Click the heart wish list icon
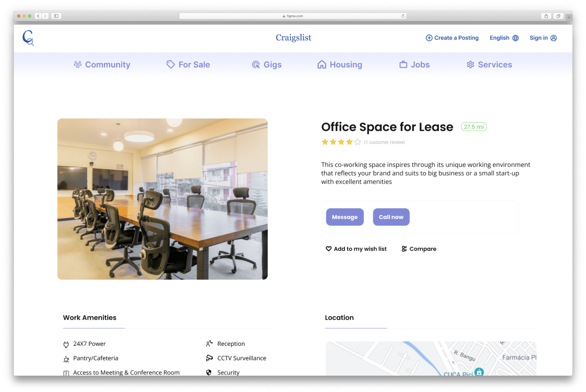This screenshot has height=392, width=586. point(328,249)
